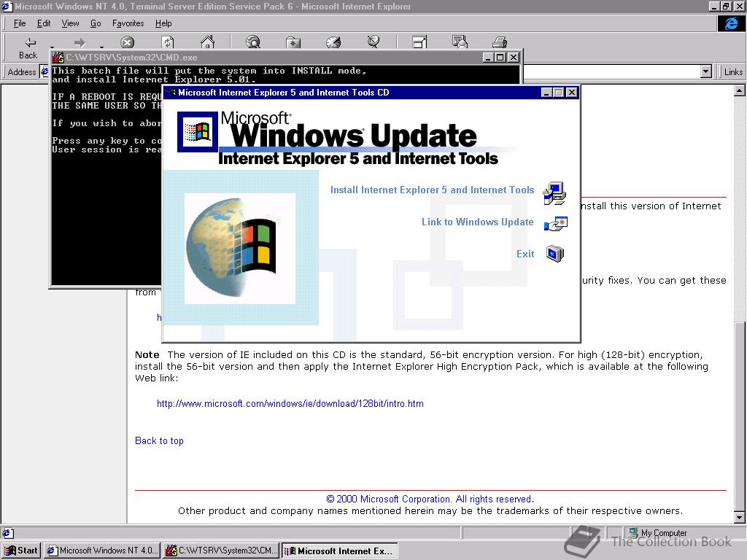Image resolution: width=747 pixels, height=560 pixels.
Task: Open the Back button history dropdown arrow
Action: click(52, 46)
